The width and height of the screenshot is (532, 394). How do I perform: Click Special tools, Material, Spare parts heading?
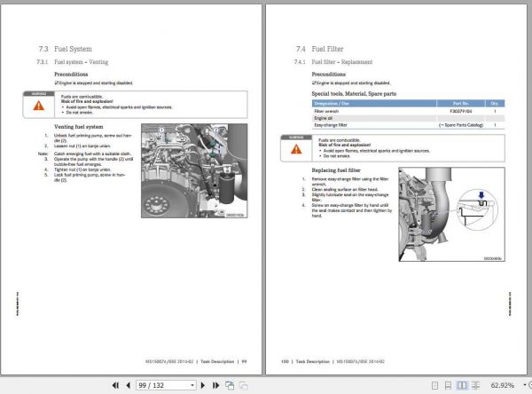[x=354, y=94]
